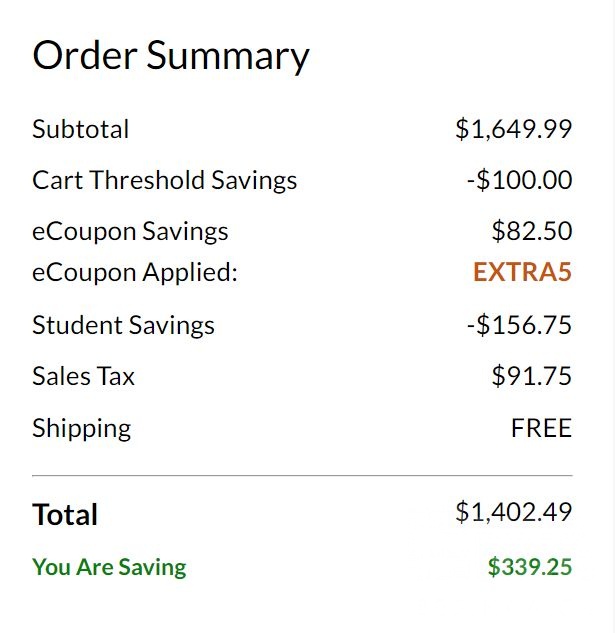Click the divider line above Total

click(x=302, y=476)
